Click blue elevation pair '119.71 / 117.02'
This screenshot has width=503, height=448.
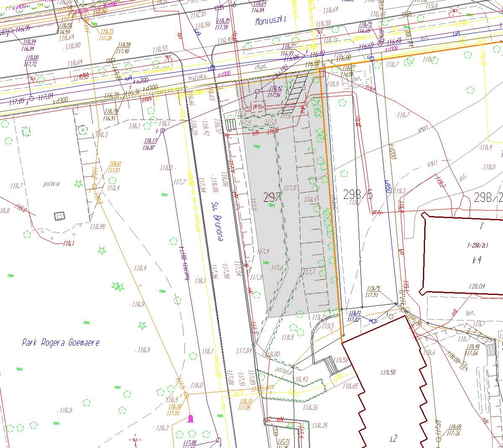click(x=355, y=316)
